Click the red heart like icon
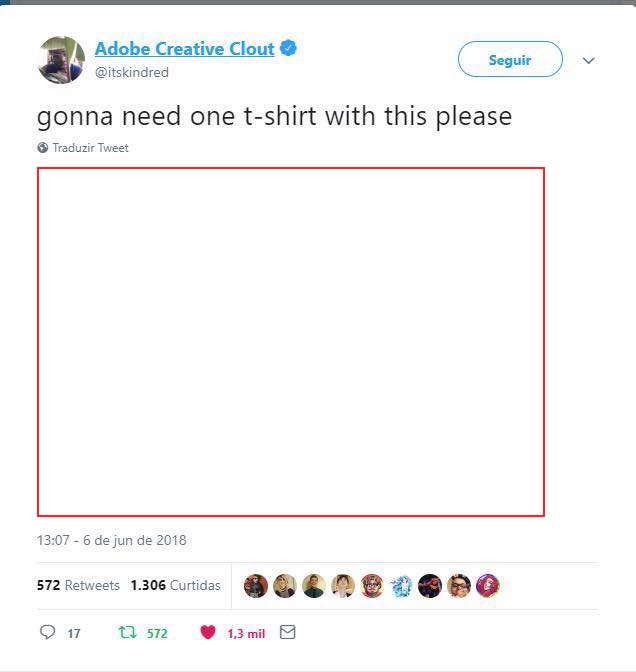Viewport: 636px width, 672px height. [208, 632]
